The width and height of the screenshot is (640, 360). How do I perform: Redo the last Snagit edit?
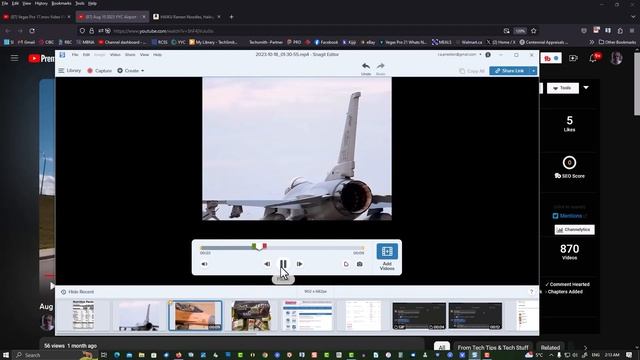[x=380, y=68]
